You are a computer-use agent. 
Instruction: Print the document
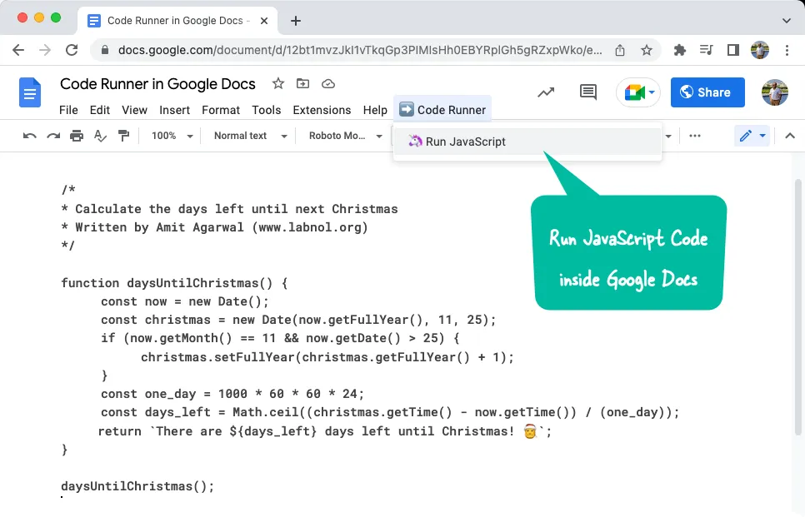pyautogui.click(x=76, y=135)
